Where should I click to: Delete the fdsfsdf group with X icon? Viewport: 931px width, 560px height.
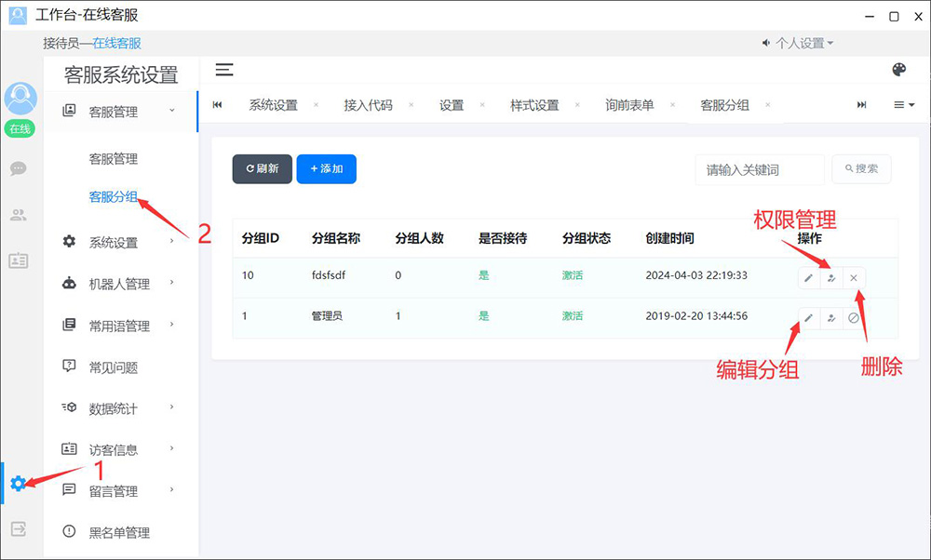coord(854,277)
